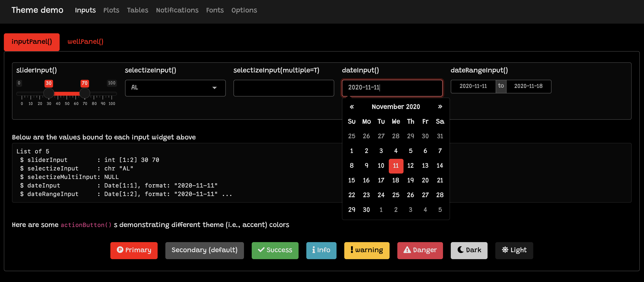Click the 'Below are the values bound' heading
Image resolution: width=644 pixels, height=282 pixels.
[104, 137]
